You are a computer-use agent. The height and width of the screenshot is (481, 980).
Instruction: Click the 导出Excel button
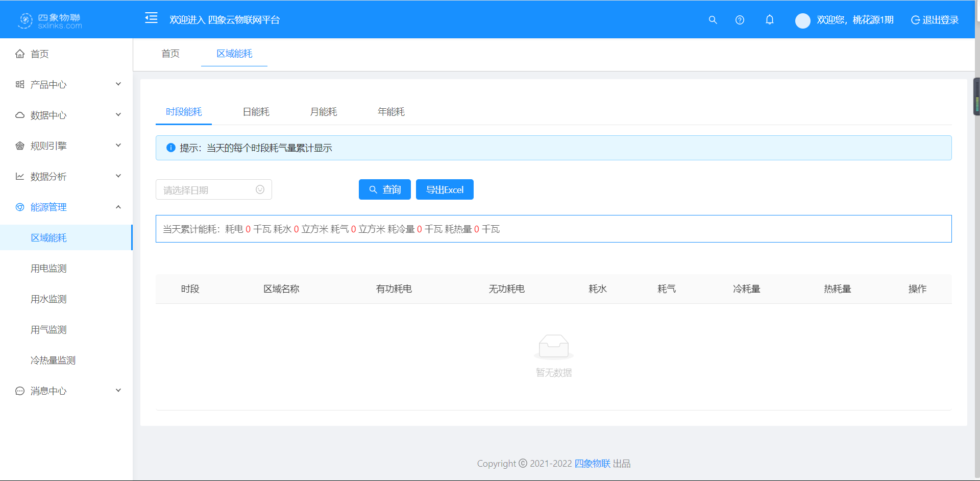pyautogui.click(x=445, y=189)
